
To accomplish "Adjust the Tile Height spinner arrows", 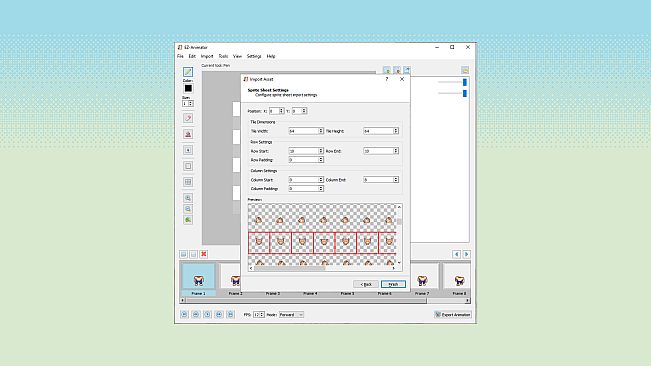I will point(396,131).
